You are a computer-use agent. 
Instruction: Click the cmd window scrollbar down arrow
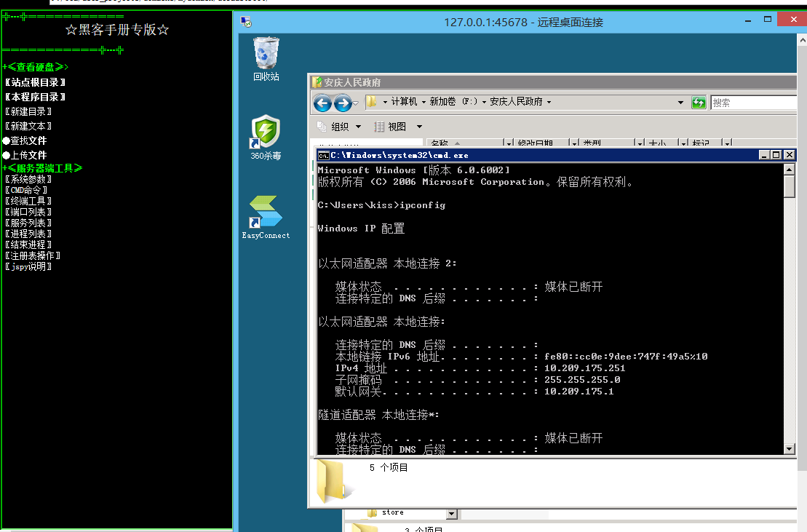pyautogui.click(x=789, y=449)
